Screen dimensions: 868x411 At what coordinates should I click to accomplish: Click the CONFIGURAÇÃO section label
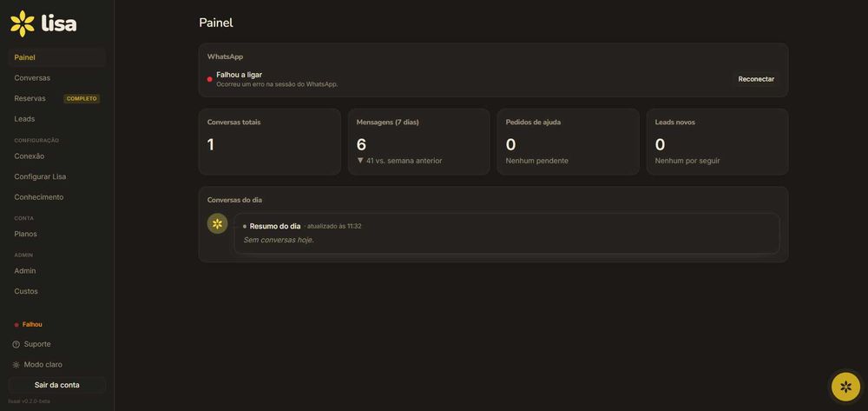36,141
